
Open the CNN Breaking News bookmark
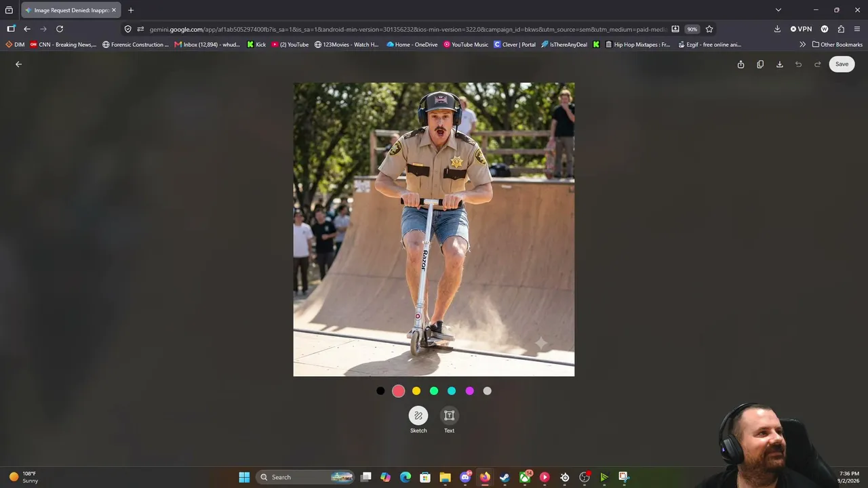point(63,45)
